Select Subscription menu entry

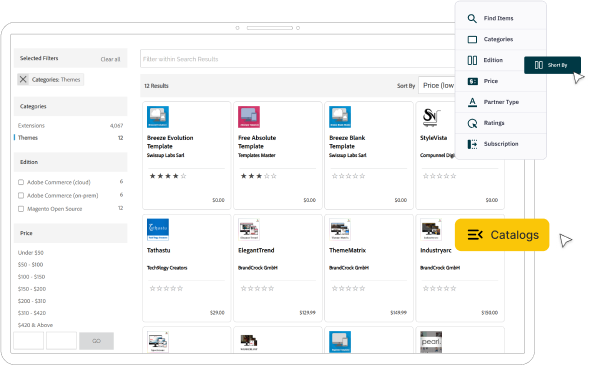pyautogui.click(x=501, y=144)
